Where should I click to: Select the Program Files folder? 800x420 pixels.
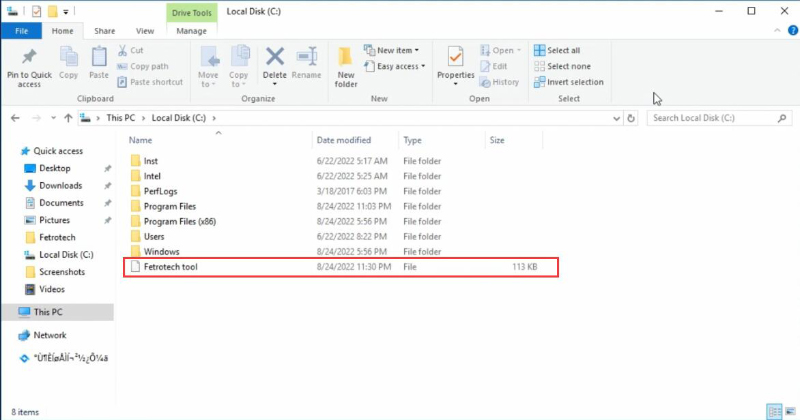[x=169, y=206]
